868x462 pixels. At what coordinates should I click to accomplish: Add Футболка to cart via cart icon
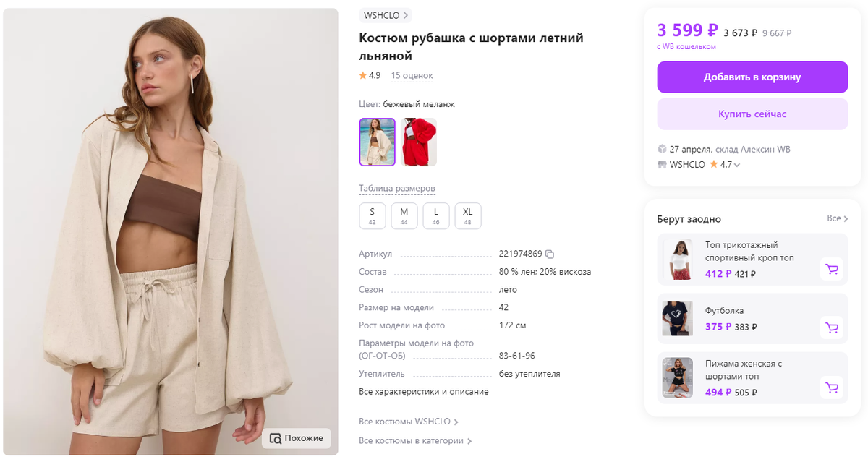coord(832,328)
